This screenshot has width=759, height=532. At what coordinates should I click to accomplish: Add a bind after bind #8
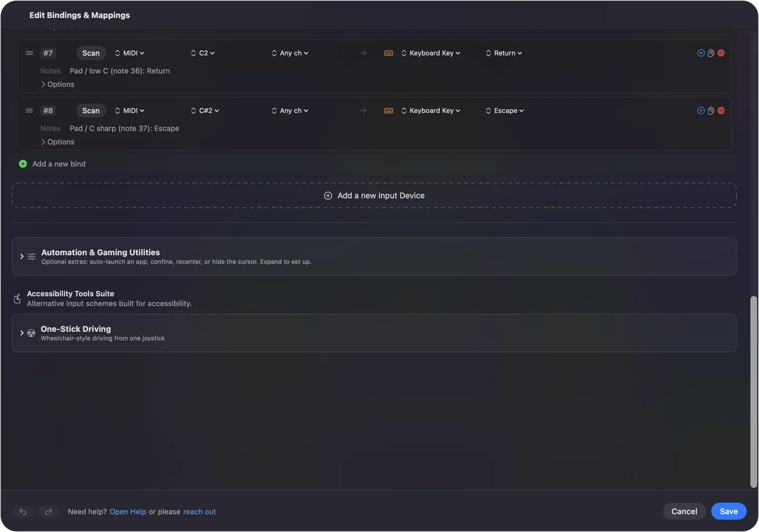click(701, 111)
